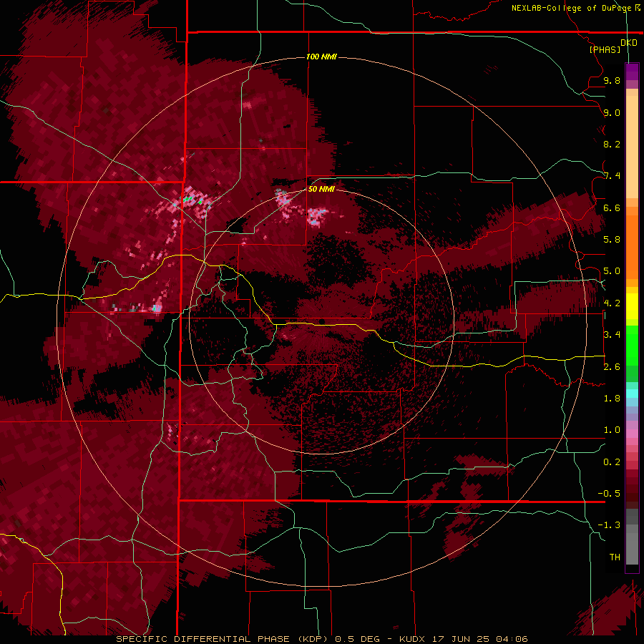The height and width of the screenshot is (644, 644).
Task: Pick the bright green segment of color bar
Action: 632,346
